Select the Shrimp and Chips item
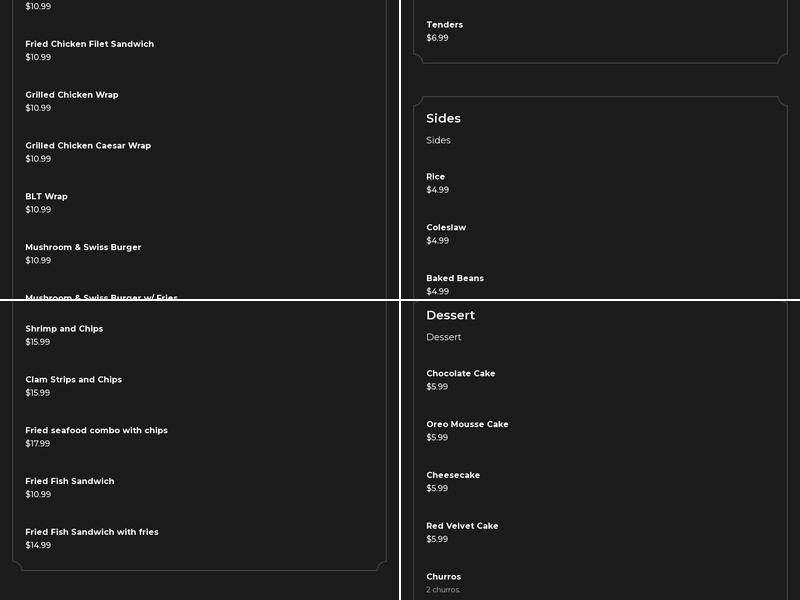Image resolution: width=800 pixels, height=600 pixels. (x=64, y=329)
